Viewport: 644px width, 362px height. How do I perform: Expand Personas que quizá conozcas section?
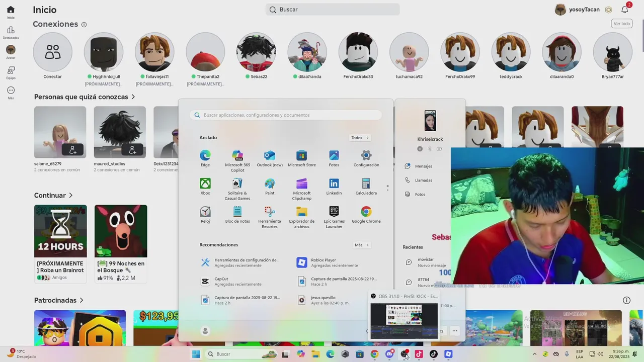(x=85, y=97)
